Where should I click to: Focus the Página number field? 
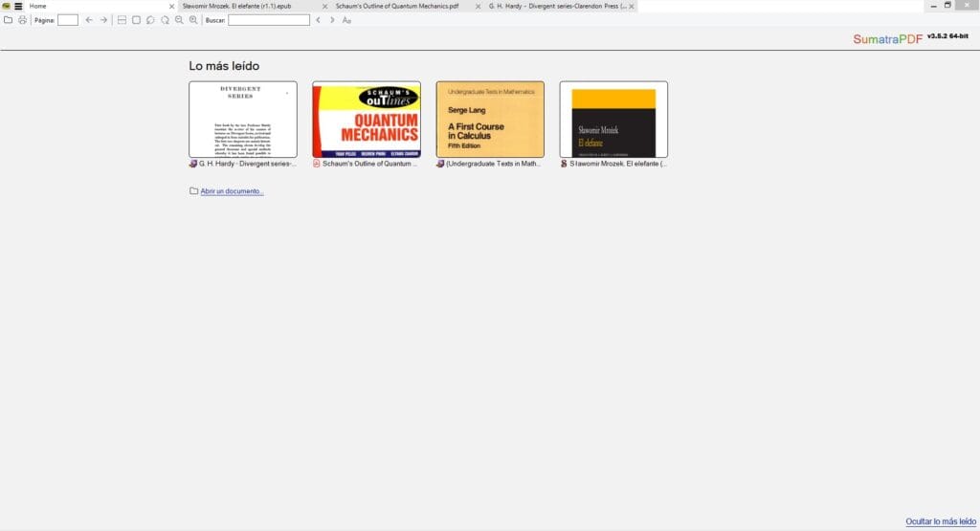point(68,20)
